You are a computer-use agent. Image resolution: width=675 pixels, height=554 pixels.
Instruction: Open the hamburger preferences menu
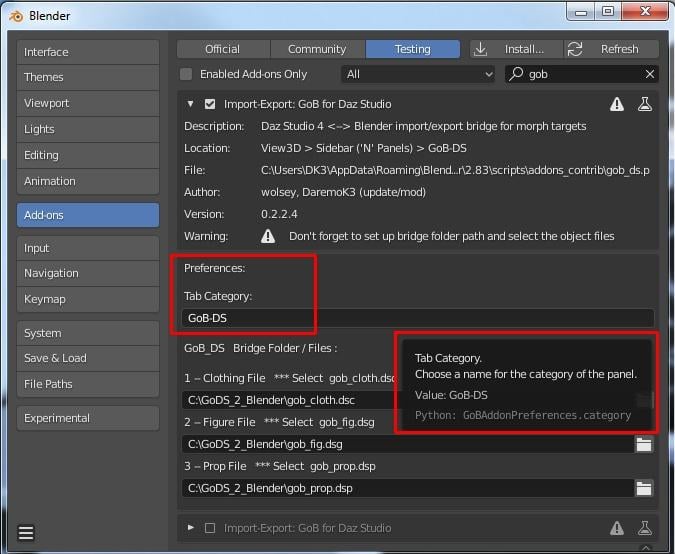26,532
